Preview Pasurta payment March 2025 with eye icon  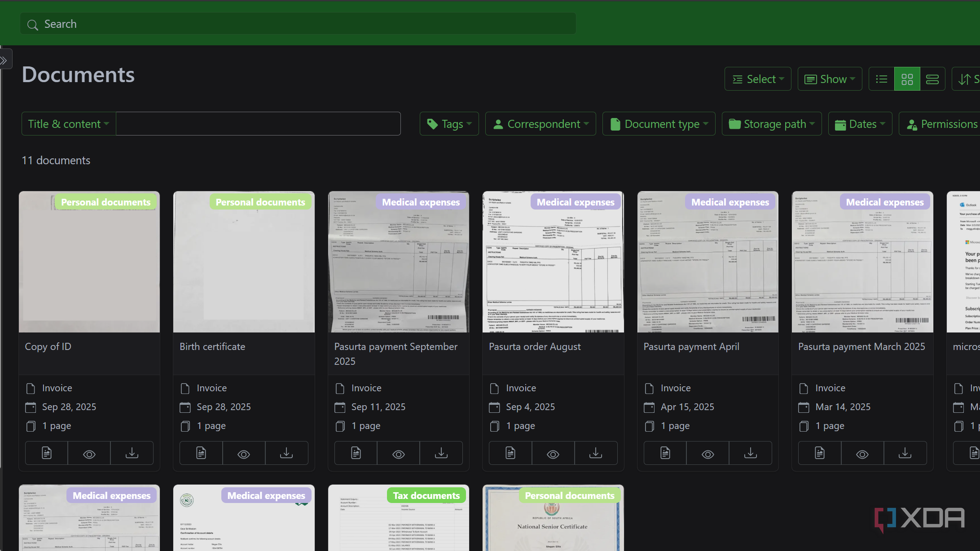coord(862,453)
